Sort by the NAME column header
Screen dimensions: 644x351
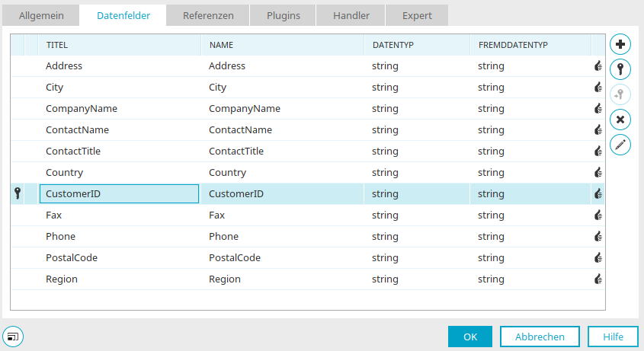283,45
